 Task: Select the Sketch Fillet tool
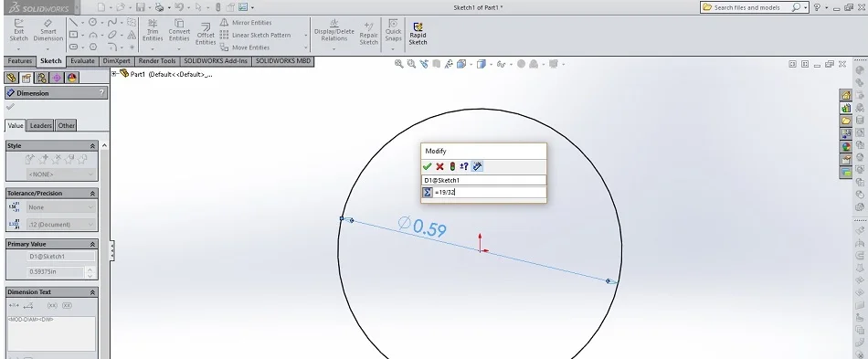(x=112, y=47)
